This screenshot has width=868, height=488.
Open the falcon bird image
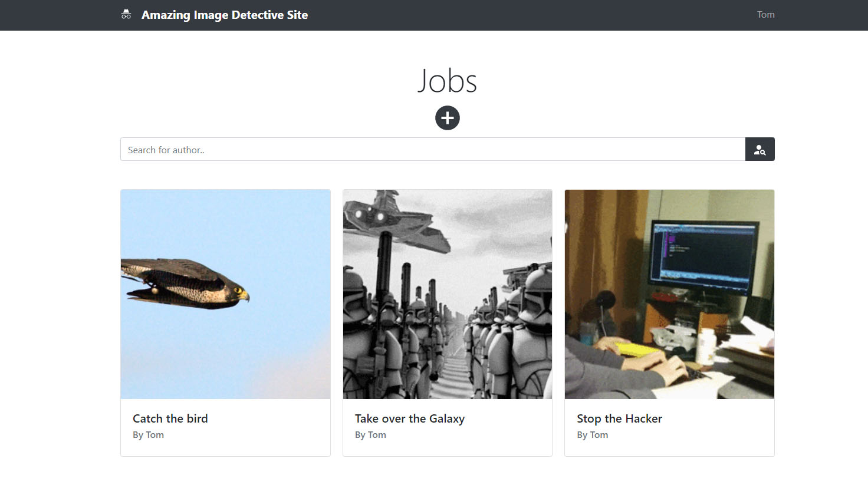tap(225, 294)
